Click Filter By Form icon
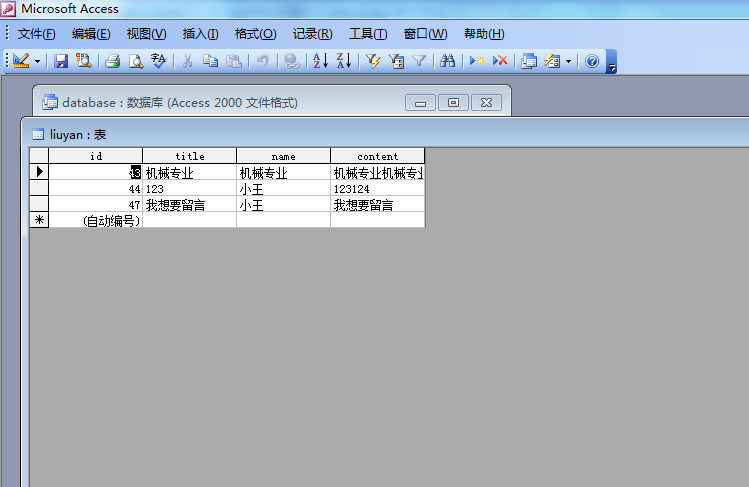 click(x=396, y=61)
